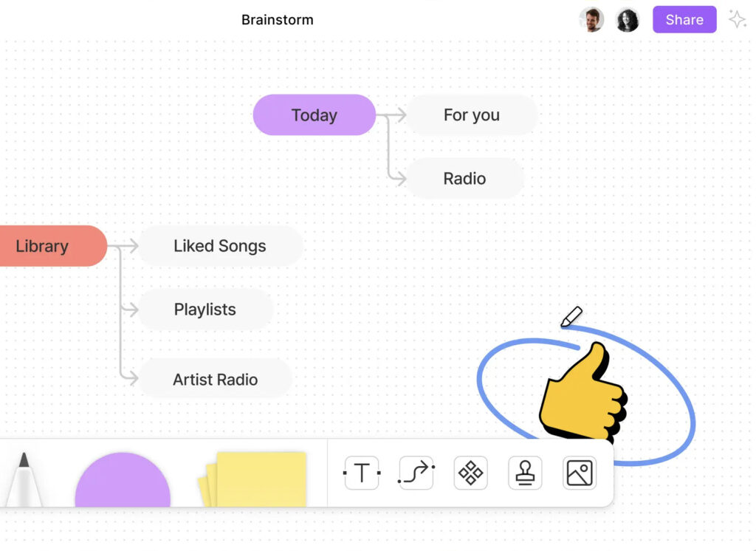The height and width of the screenshot is (551, 756).
Task: Click the Radio node
Action: 464,179
